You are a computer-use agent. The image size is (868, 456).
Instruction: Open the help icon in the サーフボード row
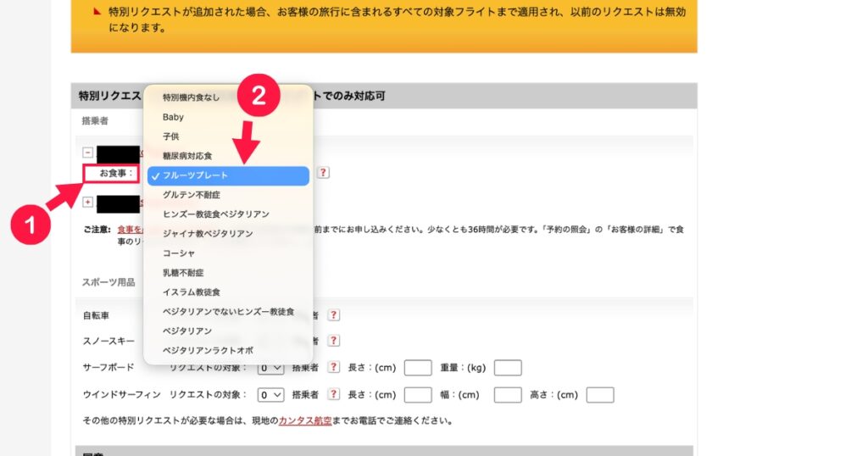tap(334, 368)
